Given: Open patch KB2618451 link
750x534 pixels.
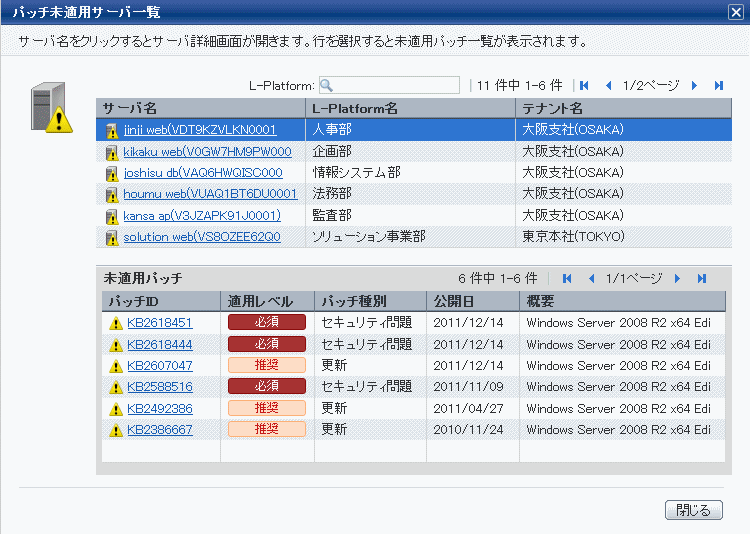Looking at the screenshot, I should click(160, 323).
